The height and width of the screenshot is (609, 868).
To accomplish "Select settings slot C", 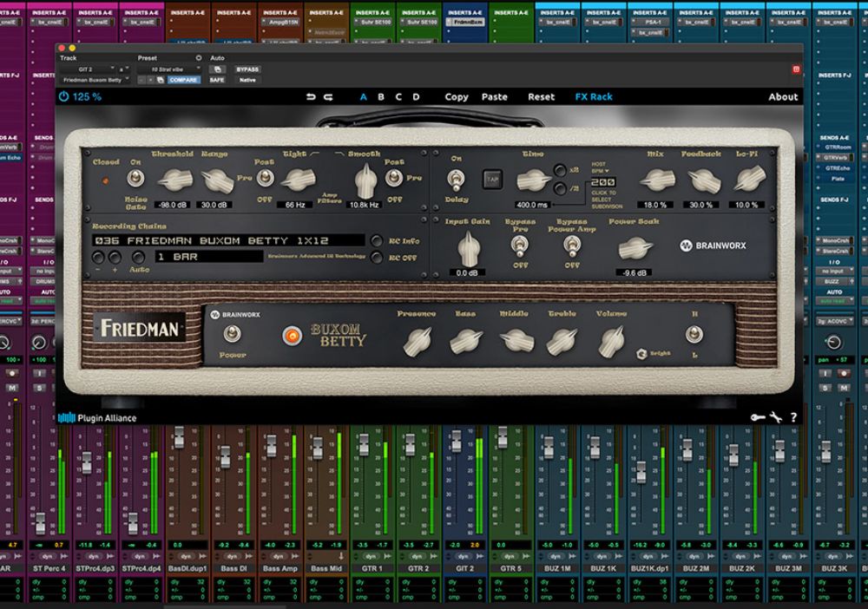I will (x=398, y=97).
